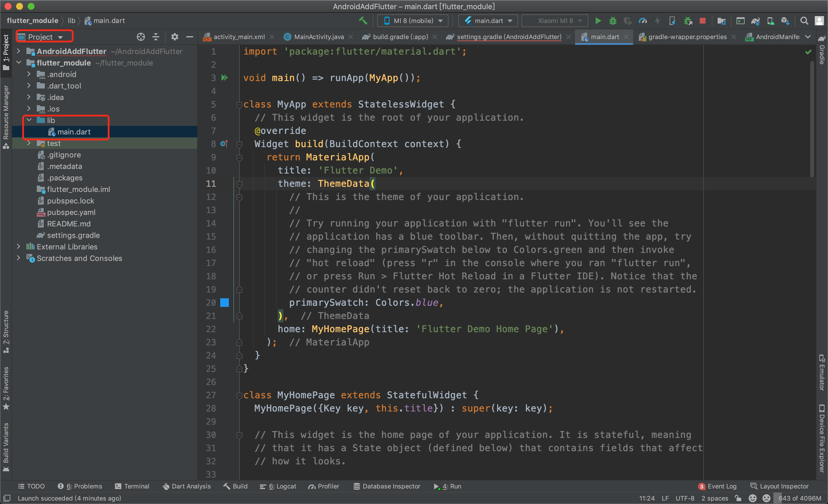Sync project with Gradle files

(756, 21)
